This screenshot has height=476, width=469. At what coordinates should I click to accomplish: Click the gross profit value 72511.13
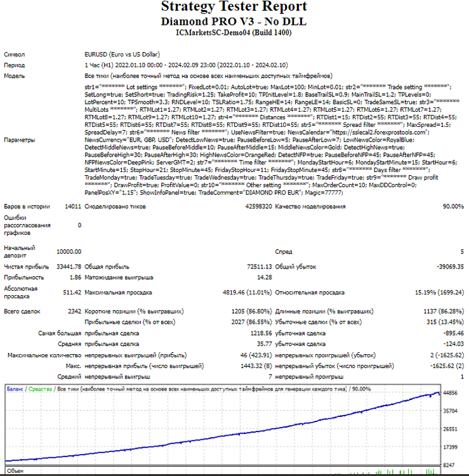pos(260,267)
